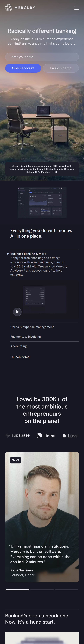Follow the underlined Launch demo link
The height and width of the screenshot is (644, 84).
coord(20,357)
